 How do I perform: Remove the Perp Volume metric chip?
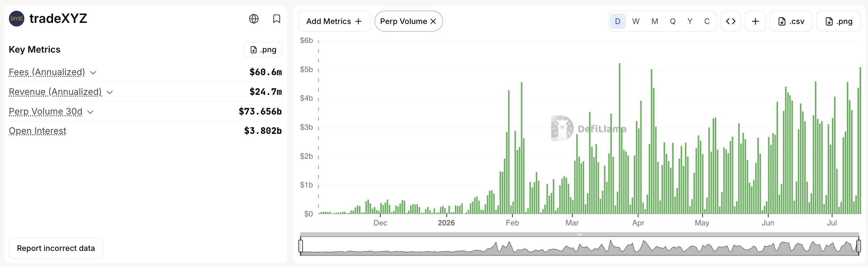433,21
